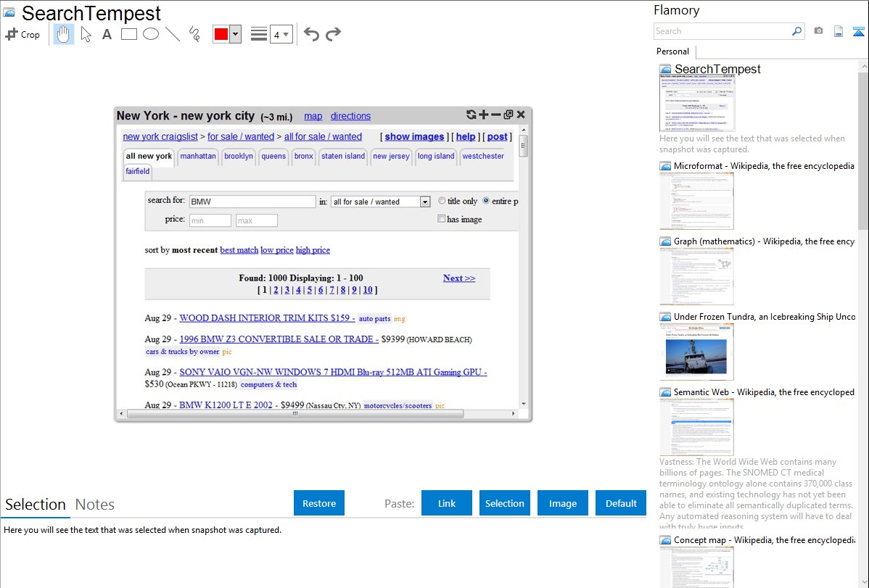The height and width of the screenshot is (588, 869).
Task: Select the title only radio button
Action: click(442, 201)
